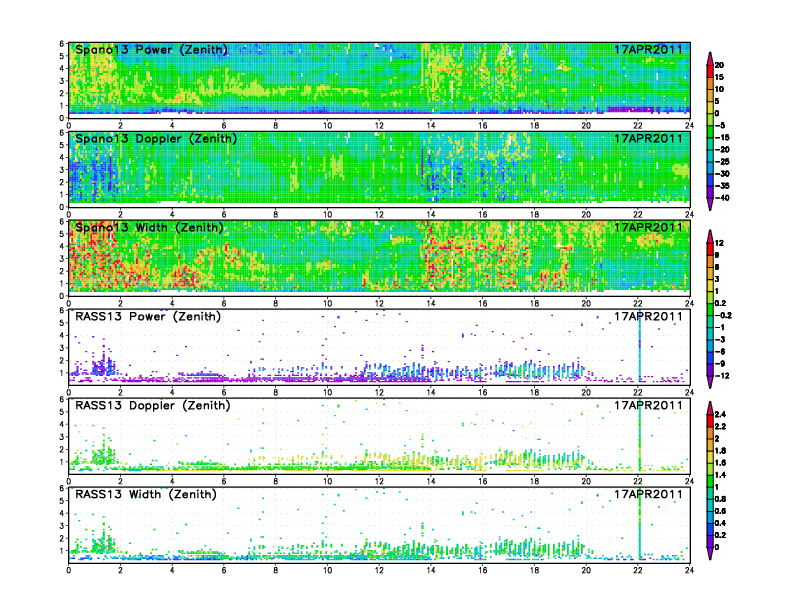Screen dimensions: 792x612
Task: Click the "14" hour tick below RASS13 Width panel
Action: tap(431, 570)
